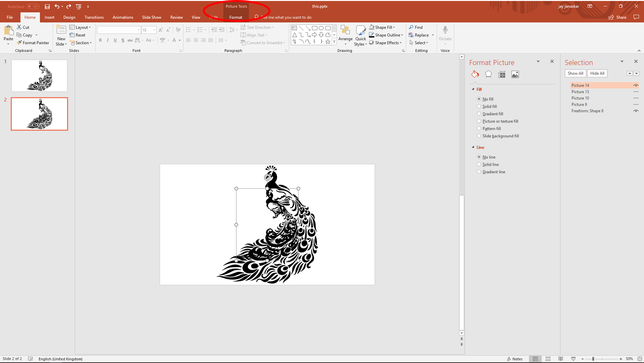Click the Hide All button in Selection pane

tap(597, 73)
